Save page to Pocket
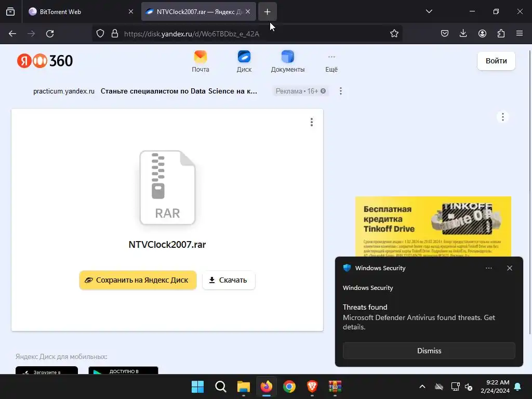532x399 pixels. [x=445, y=34]
